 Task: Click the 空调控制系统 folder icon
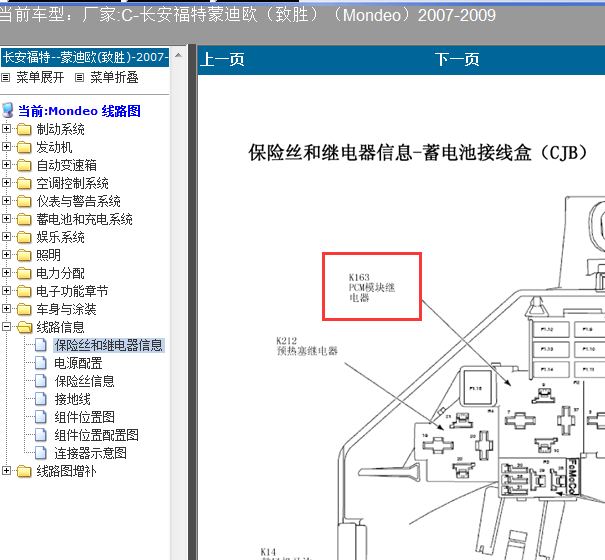coord(24,183)
